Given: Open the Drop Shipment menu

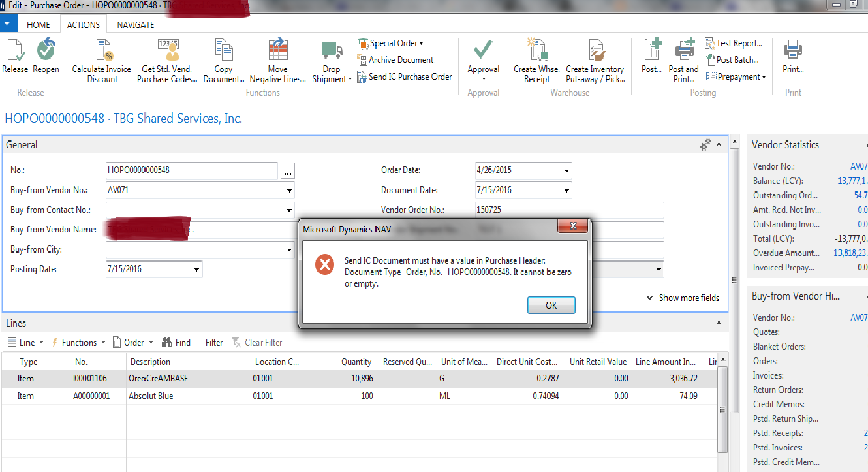Looking at the screenshot, I should 332,61.
